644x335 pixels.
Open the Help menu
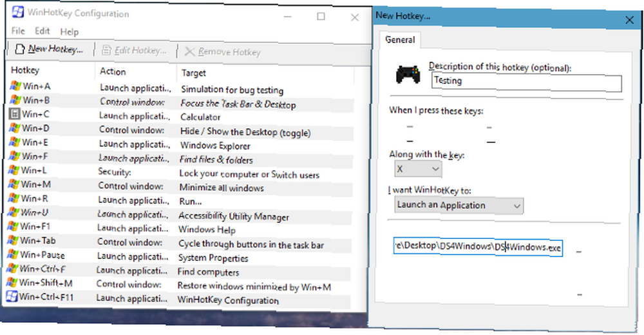coord(70,32)
